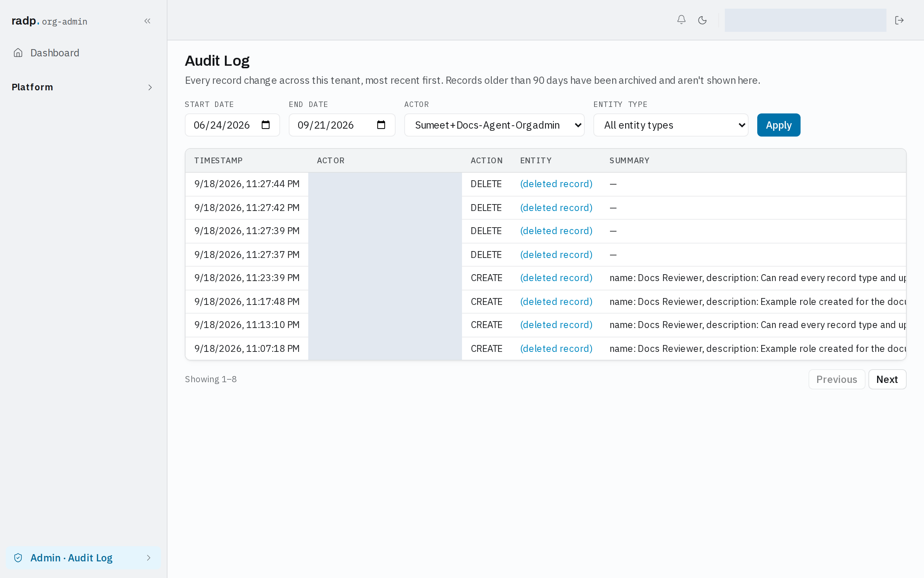The width and height of the screenshot is (924, 578).
Task: Click the Apply filter button
Action: pyautogui.click(x=779, y=125)
